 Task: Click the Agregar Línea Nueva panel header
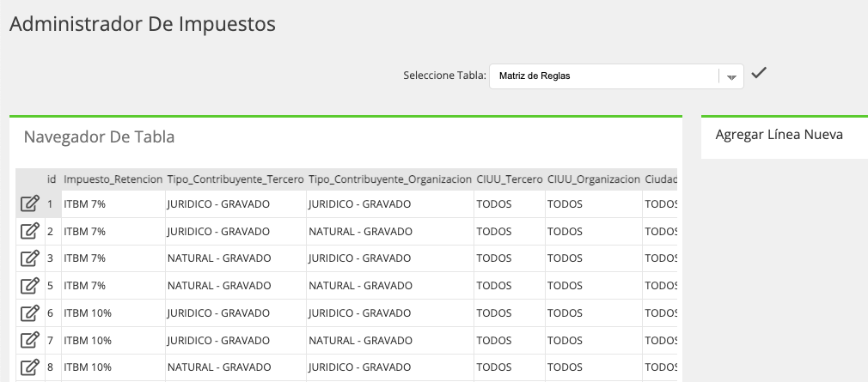(x=779, y=134)
